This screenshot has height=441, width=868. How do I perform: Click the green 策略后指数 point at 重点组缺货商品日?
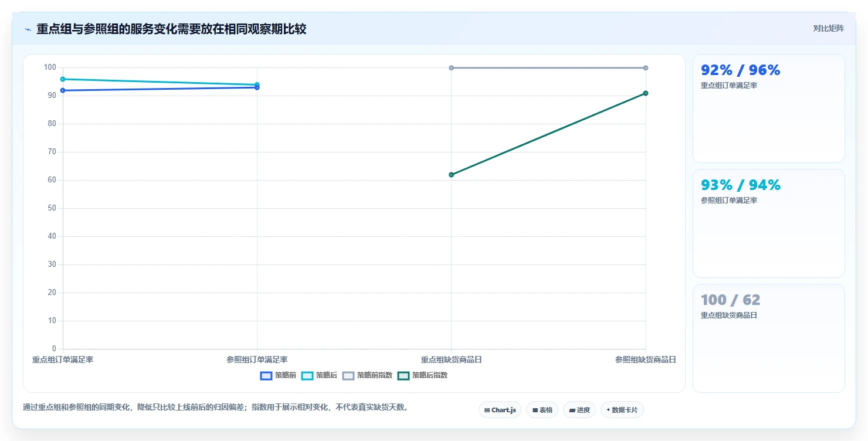tap(451, 175)
